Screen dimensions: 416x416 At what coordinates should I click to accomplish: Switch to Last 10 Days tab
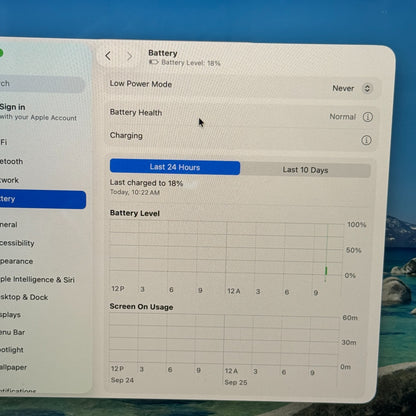[305, 170]
